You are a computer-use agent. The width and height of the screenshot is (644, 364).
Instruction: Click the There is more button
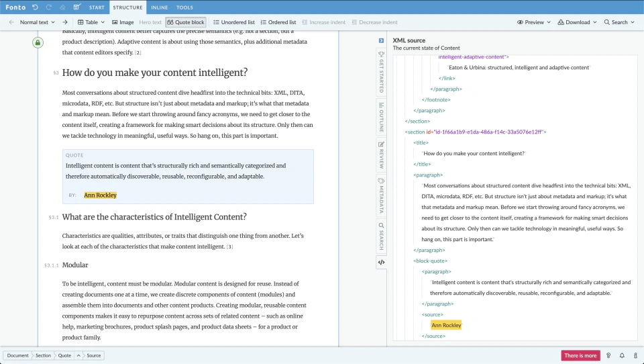[580, 355]
